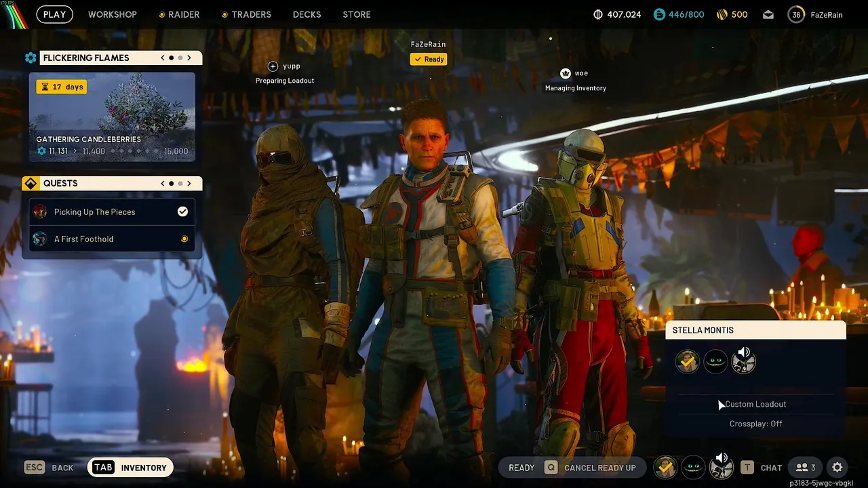Select Custom Loadout option
Image resolution: width=868 pixels, height=488 pixels.
pos(755,404)
